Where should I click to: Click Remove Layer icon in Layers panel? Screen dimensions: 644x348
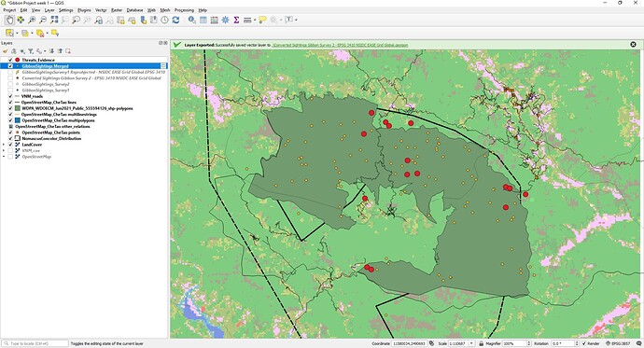pyautogui.click(x=68, y=51)
